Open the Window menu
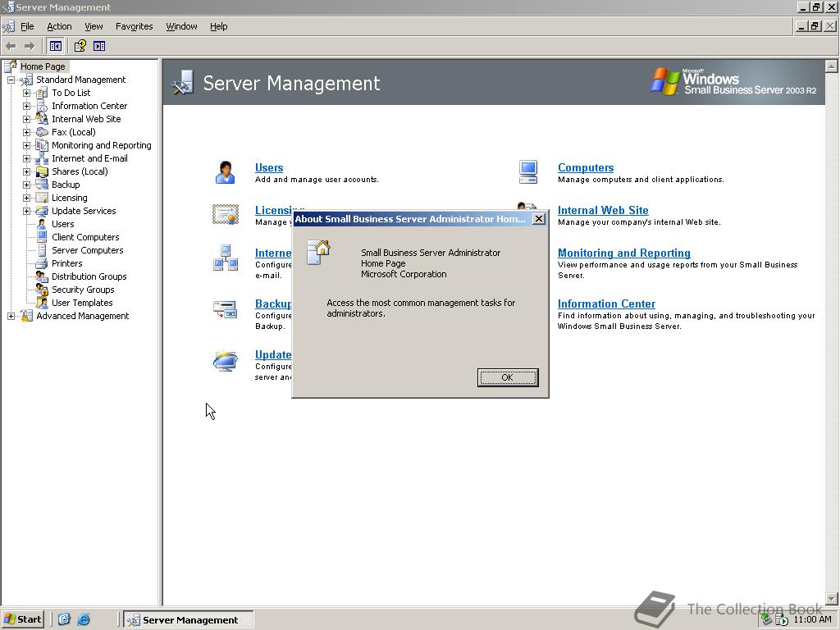840x630 pixels. click(181, 26)
